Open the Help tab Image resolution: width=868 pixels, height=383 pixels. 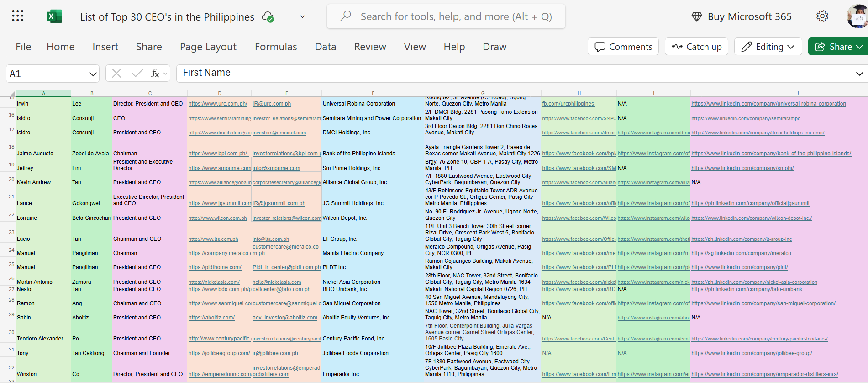coord(454,47)
